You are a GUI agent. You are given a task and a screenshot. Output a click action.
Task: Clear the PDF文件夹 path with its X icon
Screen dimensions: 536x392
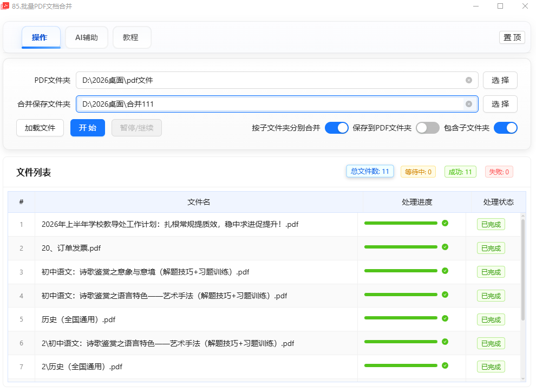[x=469, y=80]
